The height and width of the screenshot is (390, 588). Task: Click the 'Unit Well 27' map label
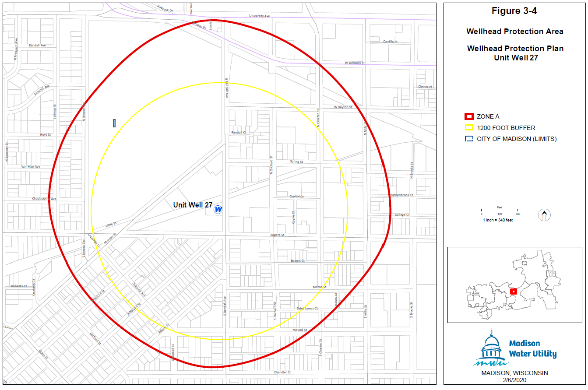pos(193,205)
